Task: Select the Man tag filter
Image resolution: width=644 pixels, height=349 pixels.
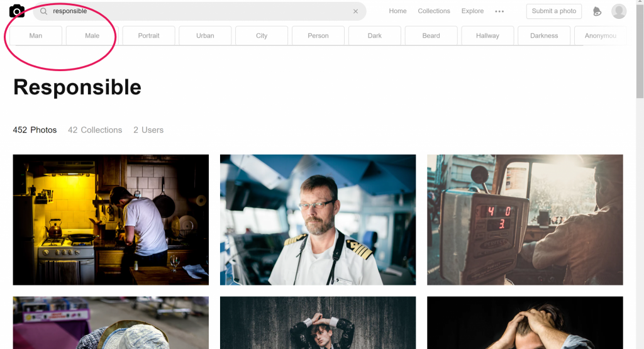Action: point(36,36)
